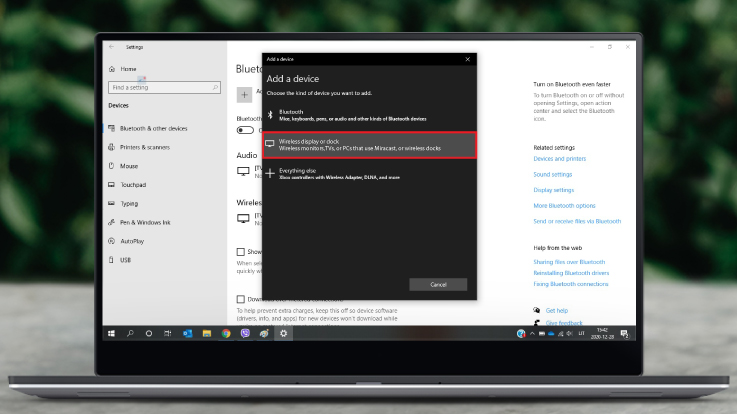This screenshot has width=737, height=414.
Task: Go to Settings Home
Action: pos(128,69)
